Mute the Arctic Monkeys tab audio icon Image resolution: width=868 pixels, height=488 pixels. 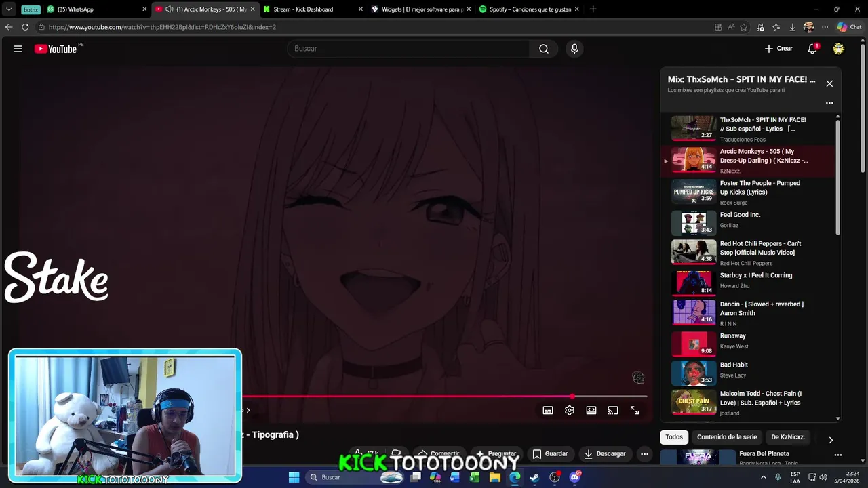(169, 9)
